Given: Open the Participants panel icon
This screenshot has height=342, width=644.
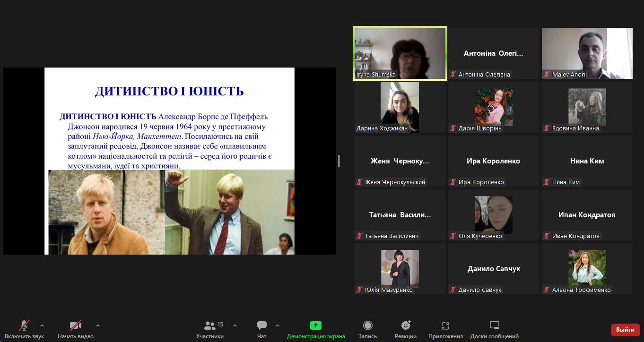Looking at the screenshot, I should (210, 326).
